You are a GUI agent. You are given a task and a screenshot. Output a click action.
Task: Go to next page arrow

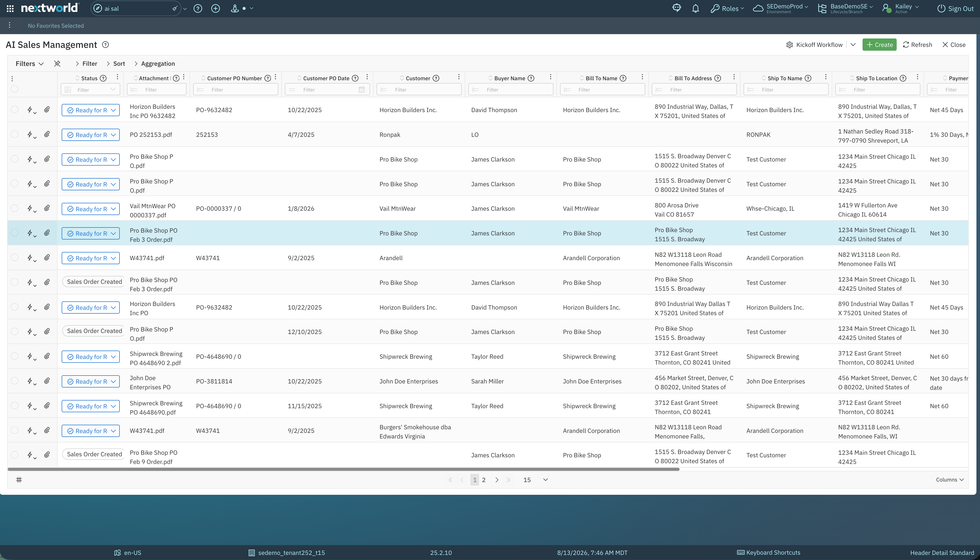click(497, 479)
